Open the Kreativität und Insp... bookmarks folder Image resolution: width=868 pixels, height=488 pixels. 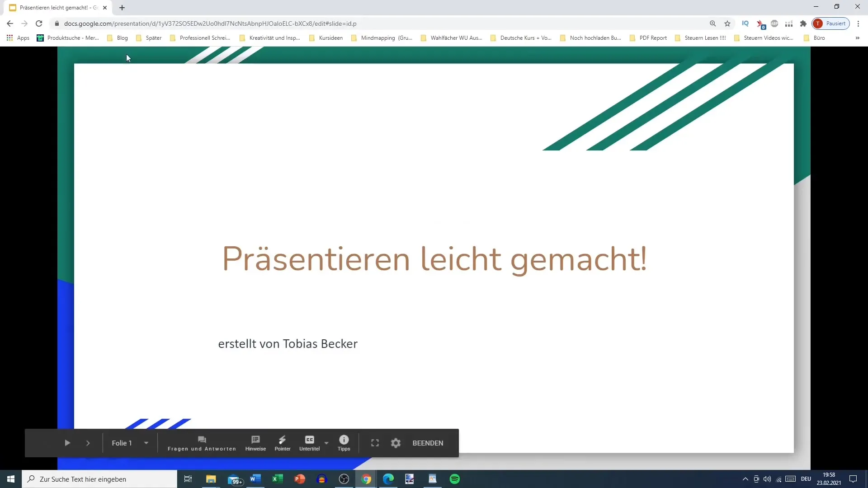pos(270,38)
